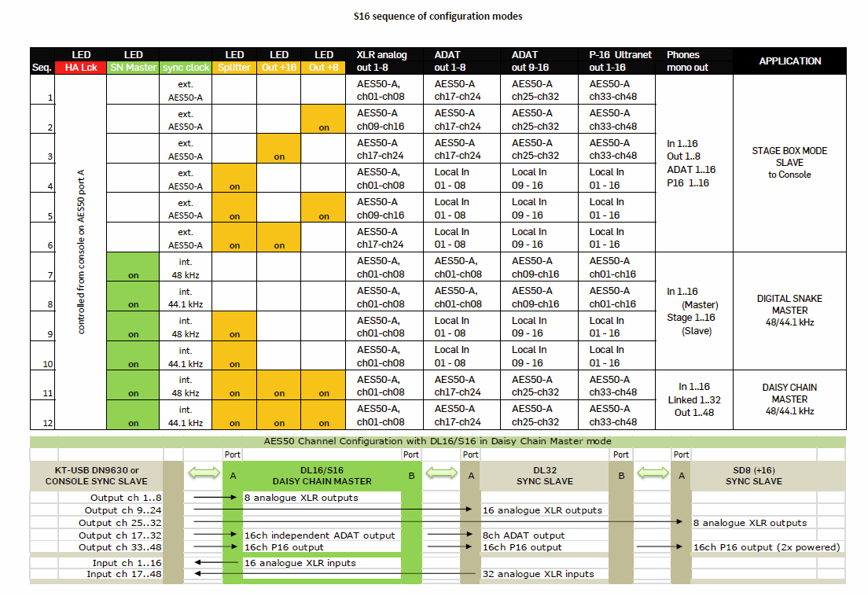
Task: Click the green 'DL16/S16 DAISY CHAIN MASTER' block
Action: point(322,476)
